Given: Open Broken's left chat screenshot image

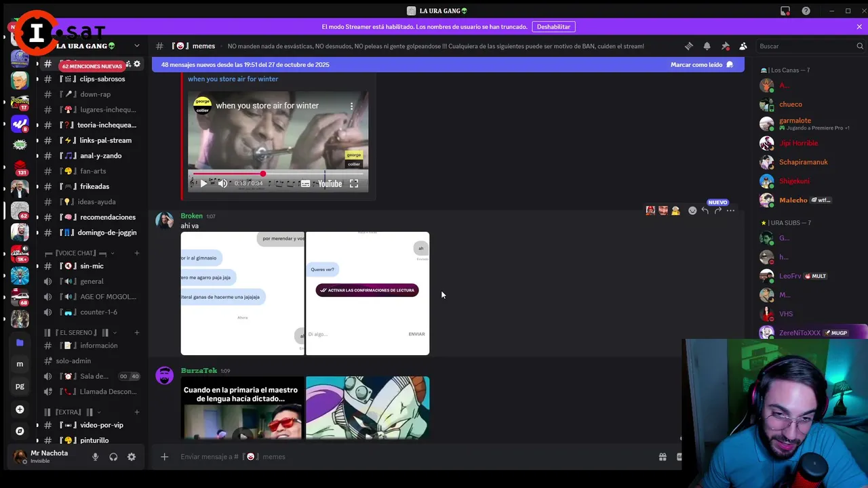Looking at the screenshot, I should (x=242, y=293).
